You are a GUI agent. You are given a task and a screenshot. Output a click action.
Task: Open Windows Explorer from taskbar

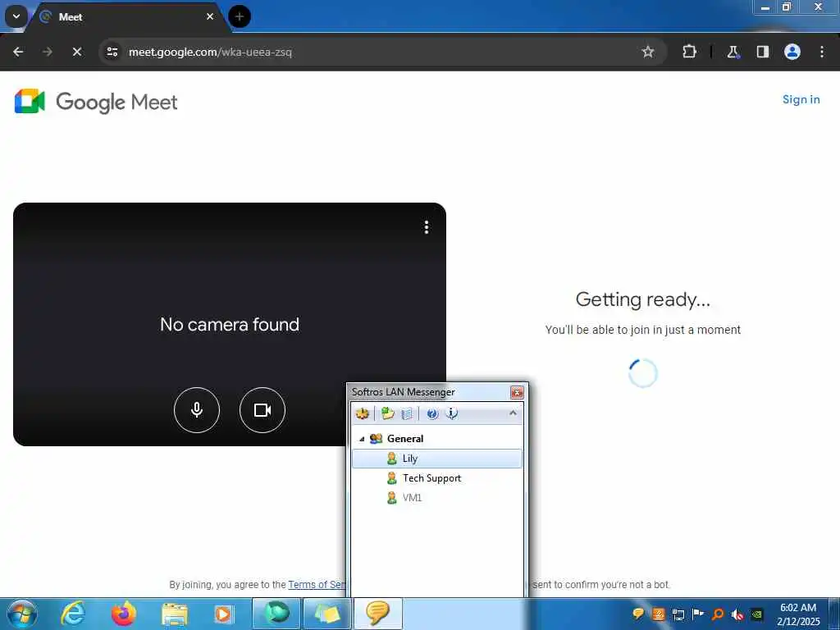point(175,614)
